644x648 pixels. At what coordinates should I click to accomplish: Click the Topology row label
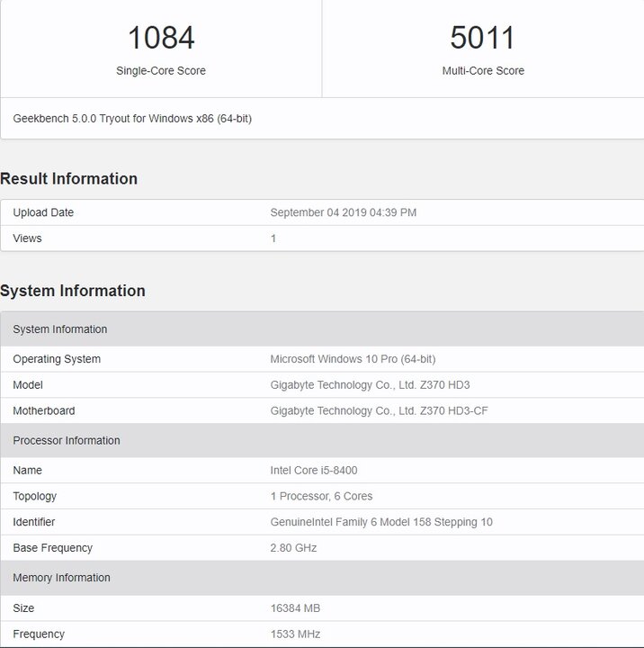[x=35, y=496]
